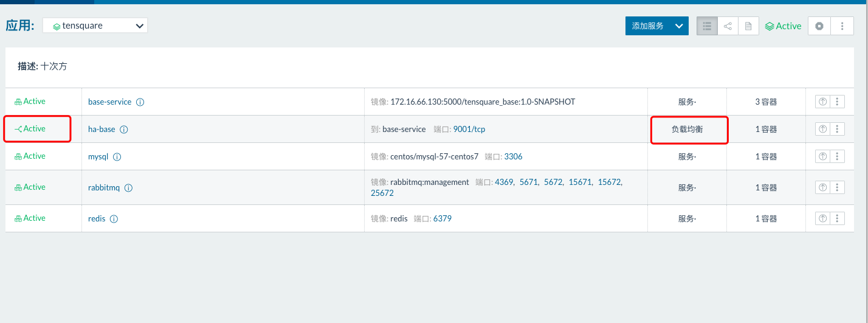The height and width of the screenshot is (323, 868).
Task: Switch to graph view icon
Action: point(728,26)
